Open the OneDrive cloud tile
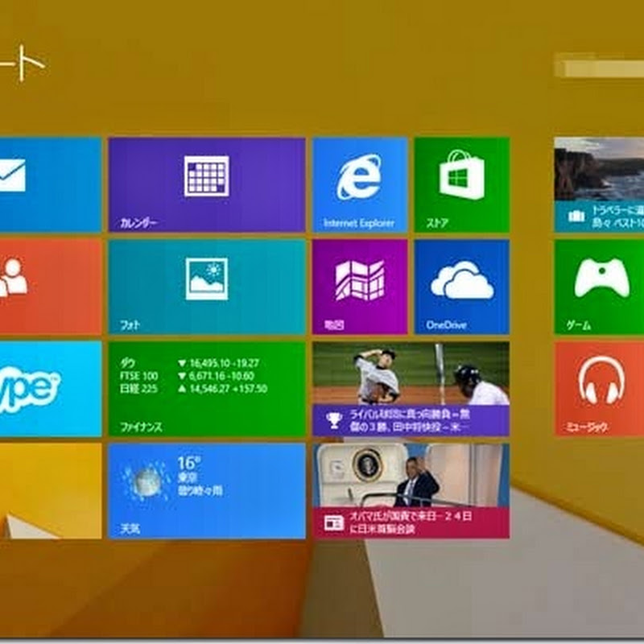 (462, 287)
